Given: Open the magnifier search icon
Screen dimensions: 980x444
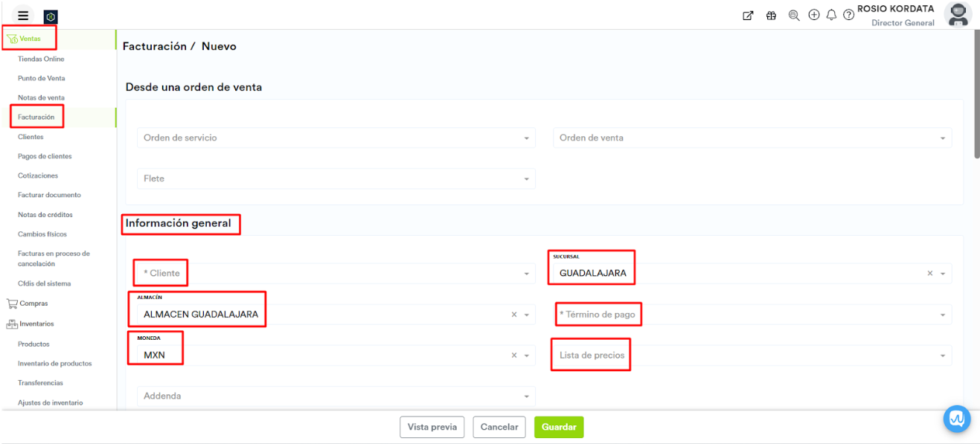Looking at the screenshot, I should 793,16.
